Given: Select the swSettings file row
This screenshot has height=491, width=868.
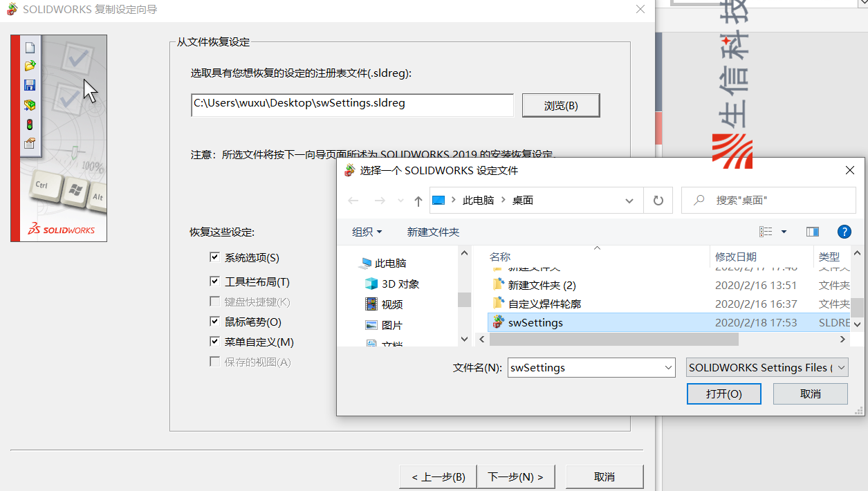Looking at the screenshot, I should coord(669,322).
